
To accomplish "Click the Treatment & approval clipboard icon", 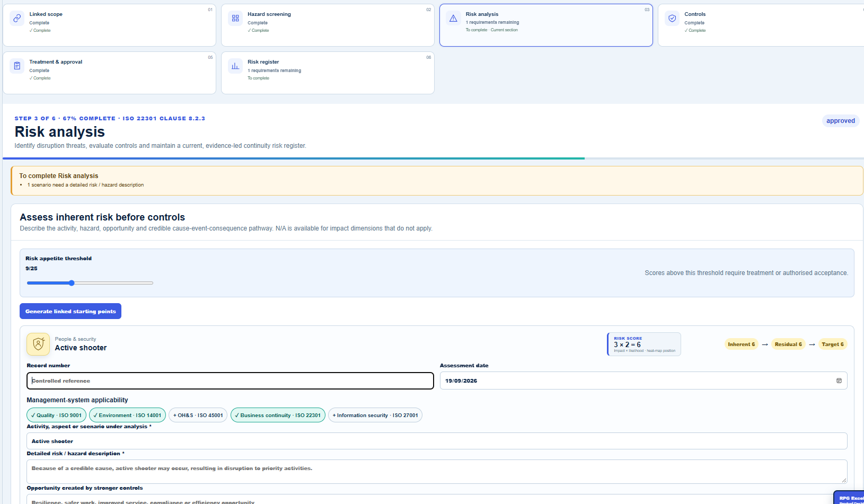I will click(17, 66).
